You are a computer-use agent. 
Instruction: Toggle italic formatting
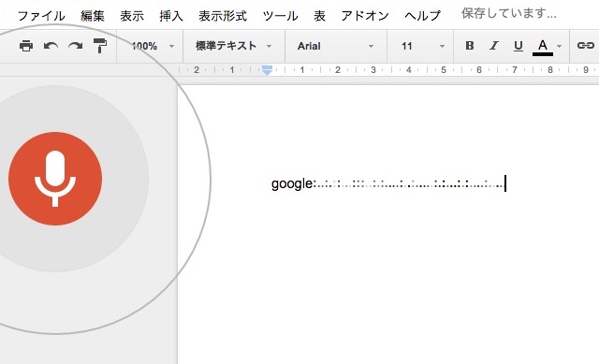pyautogui.click(x=494, y=46)
